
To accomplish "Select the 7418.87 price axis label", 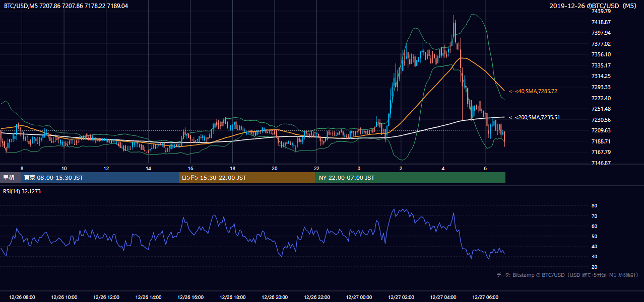I will (601, 22).
